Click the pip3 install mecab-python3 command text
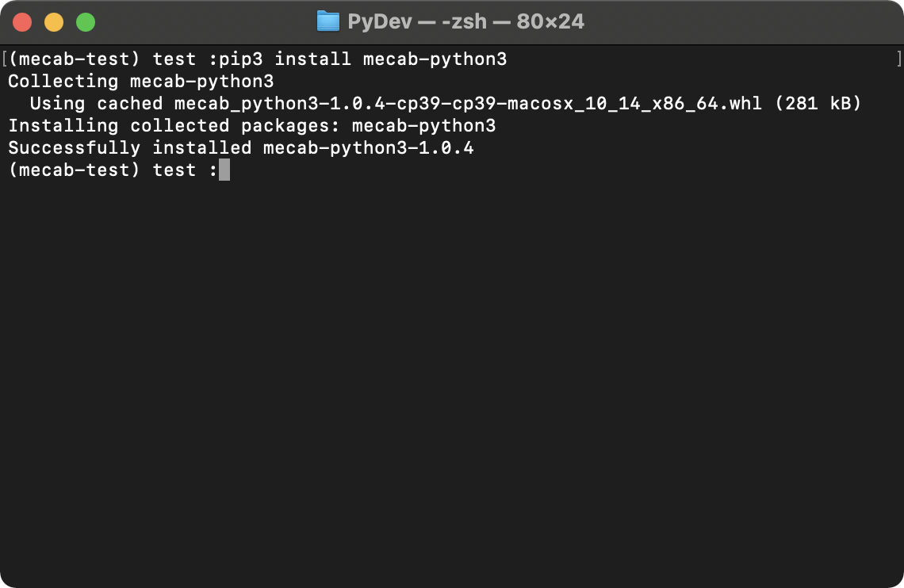The height and width of the screenshot is (588, 904). point(362,59)
